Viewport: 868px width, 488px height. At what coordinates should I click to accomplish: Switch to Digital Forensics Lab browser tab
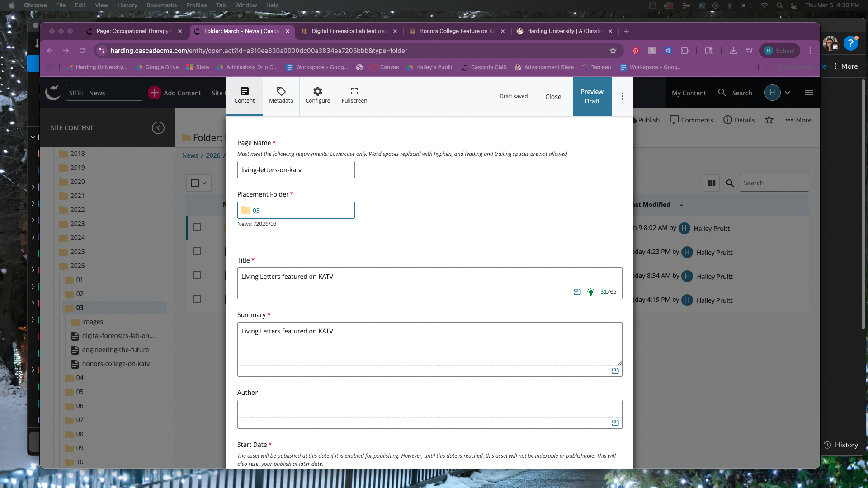pyautogui.click(x=349, y=31)
